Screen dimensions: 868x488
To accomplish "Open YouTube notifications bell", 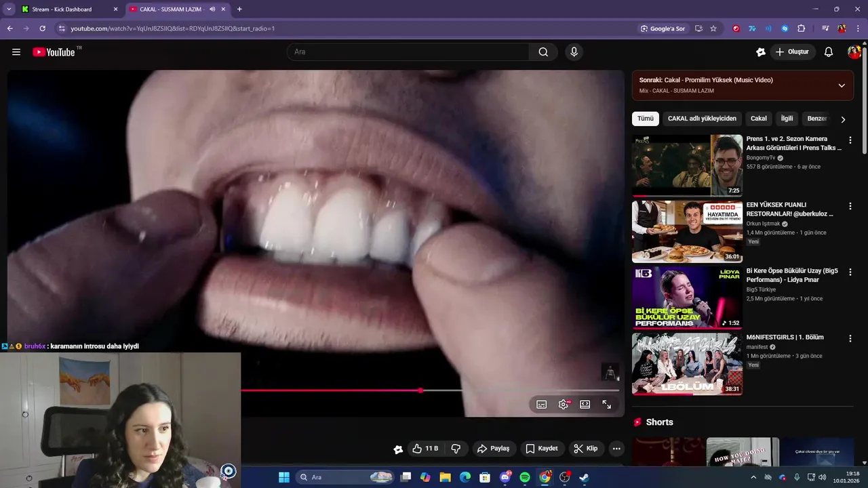I will (x=829, y=52).
